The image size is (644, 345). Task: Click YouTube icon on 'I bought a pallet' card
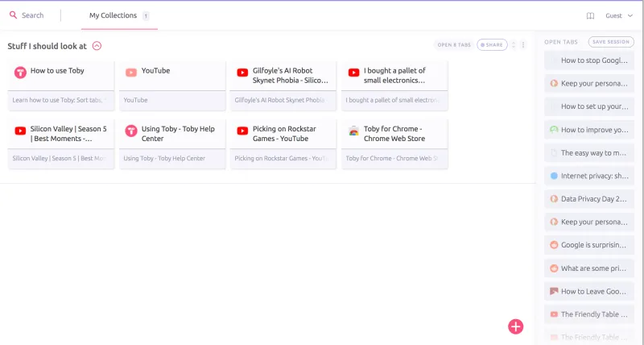[x=353, y=73]
